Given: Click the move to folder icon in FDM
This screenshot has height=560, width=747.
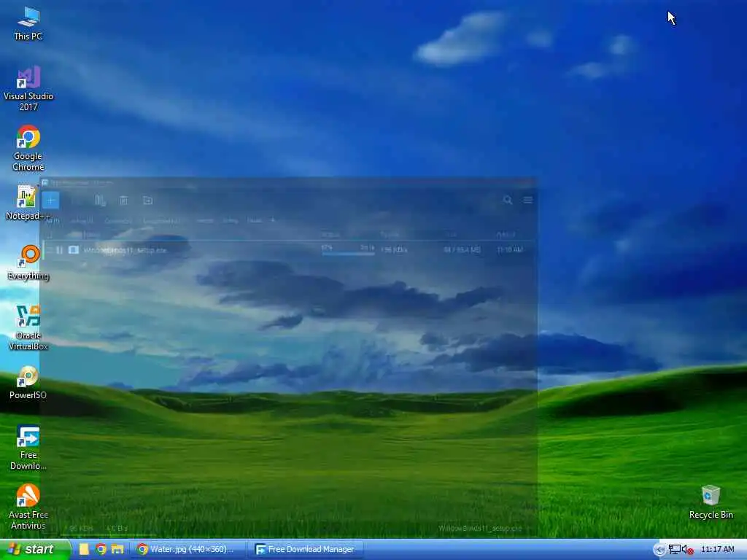Looking at the screenshot, I should [x=147, y=201].
